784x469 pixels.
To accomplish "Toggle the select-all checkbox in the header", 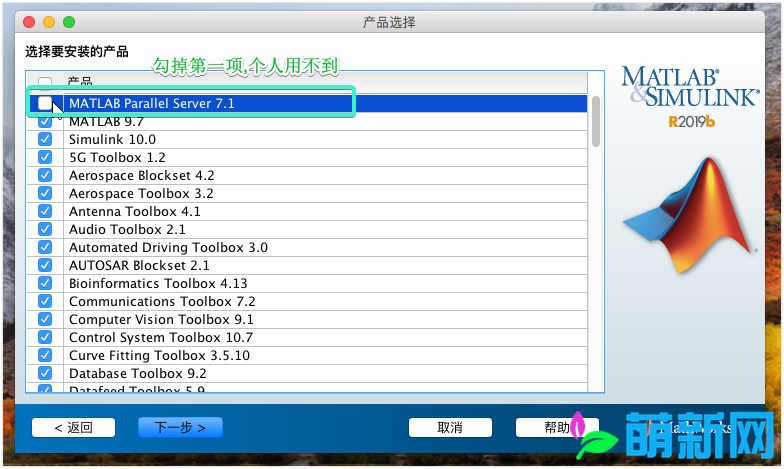I will [45, 82].
